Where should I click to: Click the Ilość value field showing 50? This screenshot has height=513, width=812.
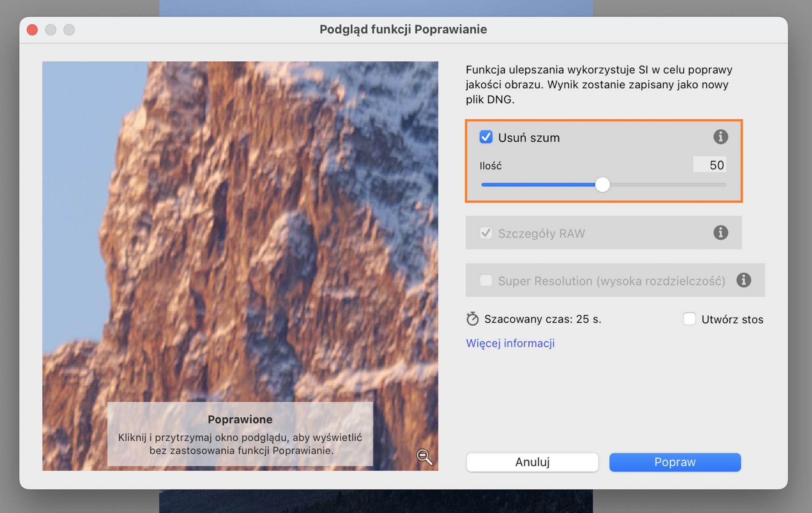click(710, 165)
